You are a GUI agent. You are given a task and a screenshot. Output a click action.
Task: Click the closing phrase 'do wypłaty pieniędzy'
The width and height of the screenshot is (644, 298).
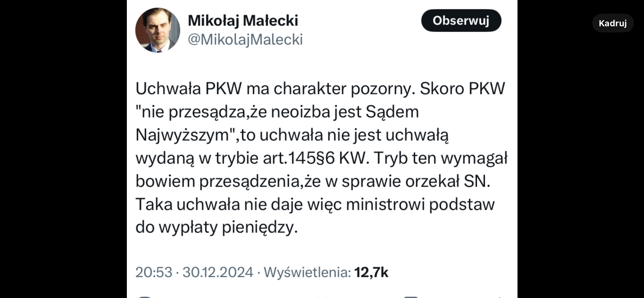tap(216, 227)
